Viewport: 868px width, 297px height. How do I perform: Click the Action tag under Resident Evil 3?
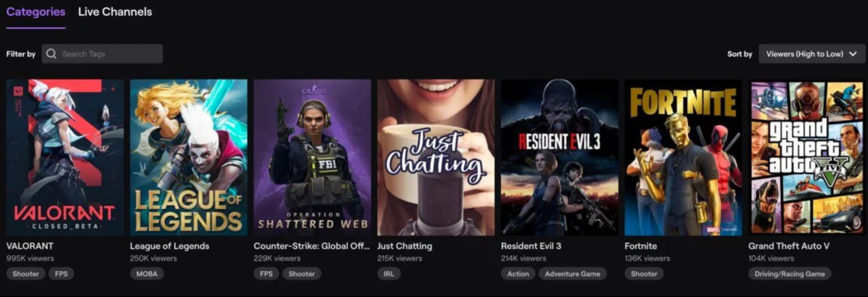click(518, 274)
